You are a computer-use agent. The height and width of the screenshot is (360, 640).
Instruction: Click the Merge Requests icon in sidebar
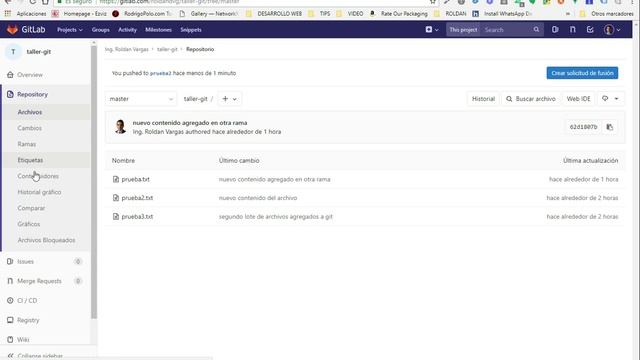click(10, 281)
